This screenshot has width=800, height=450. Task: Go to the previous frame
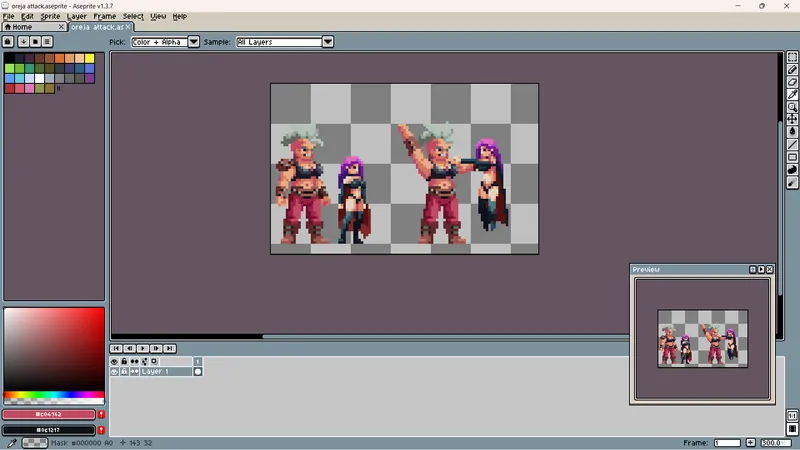click(x=130, y=348)
